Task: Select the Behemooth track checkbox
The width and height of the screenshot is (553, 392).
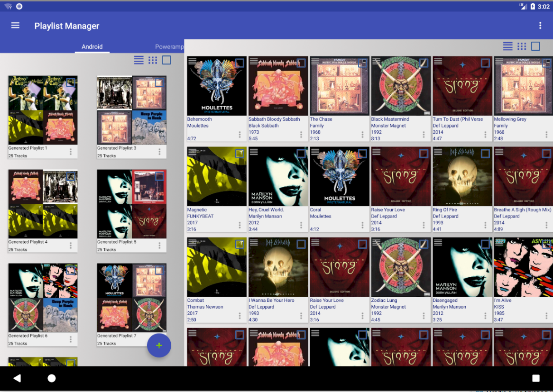Action: coord(240,63)
